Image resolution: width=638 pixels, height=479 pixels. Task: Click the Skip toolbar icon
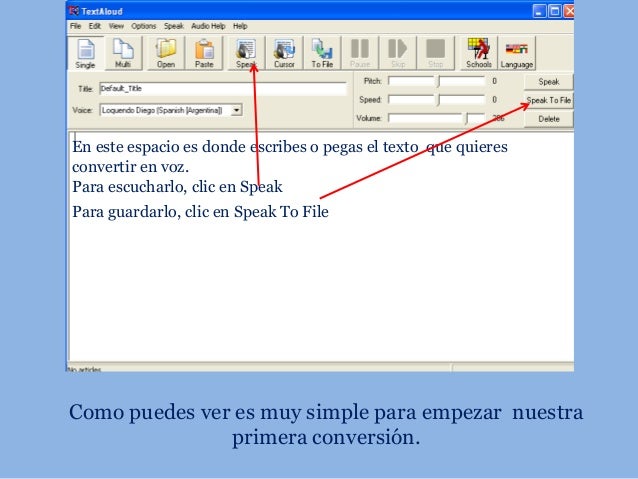click(x=398, y=53)
